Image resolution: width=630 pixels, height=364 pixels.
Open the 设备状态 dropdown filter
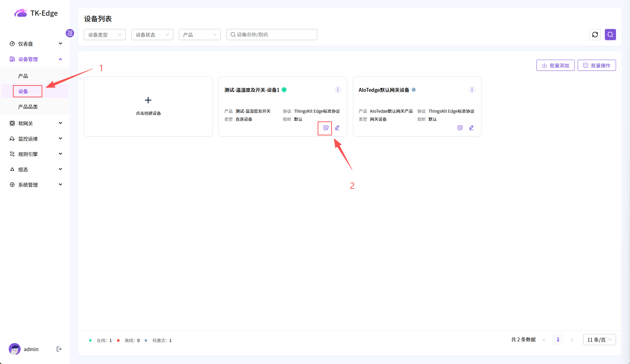(x=152, y=35)
